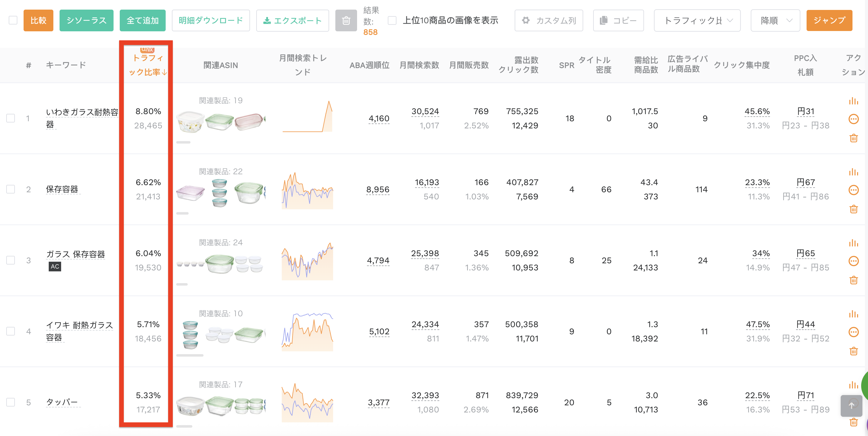
Task: Open more options for ガラス 保存容器 row
Action: [853, 261]
